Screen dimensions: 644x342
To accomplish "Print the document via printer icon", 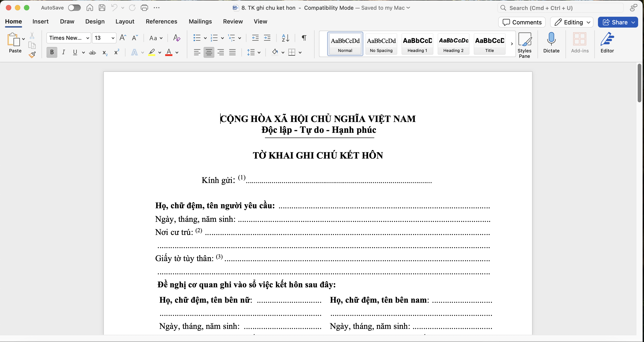I will tap(144, 8).
